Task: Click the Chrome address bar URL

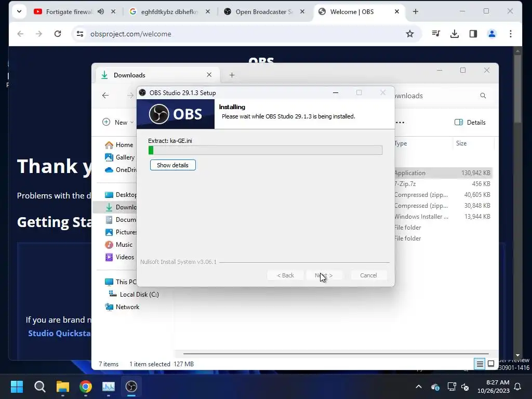Action: [x=130, y=34]
